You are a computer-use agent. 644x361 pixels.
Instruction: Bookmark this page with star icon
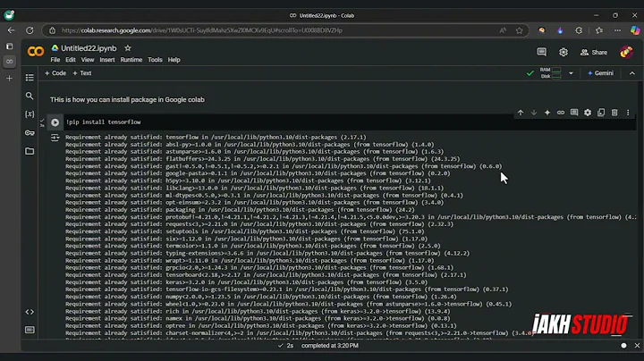coord(519,30)
